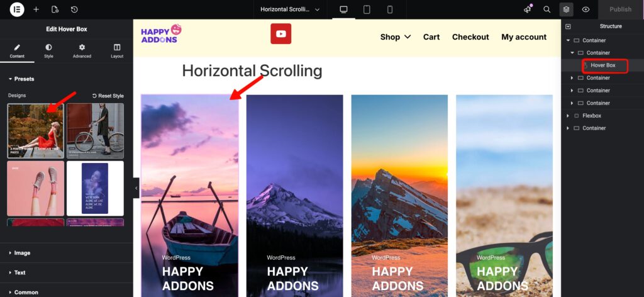Click the Publish button
This screenshot has height=297, width=644.
coord(620,9)
